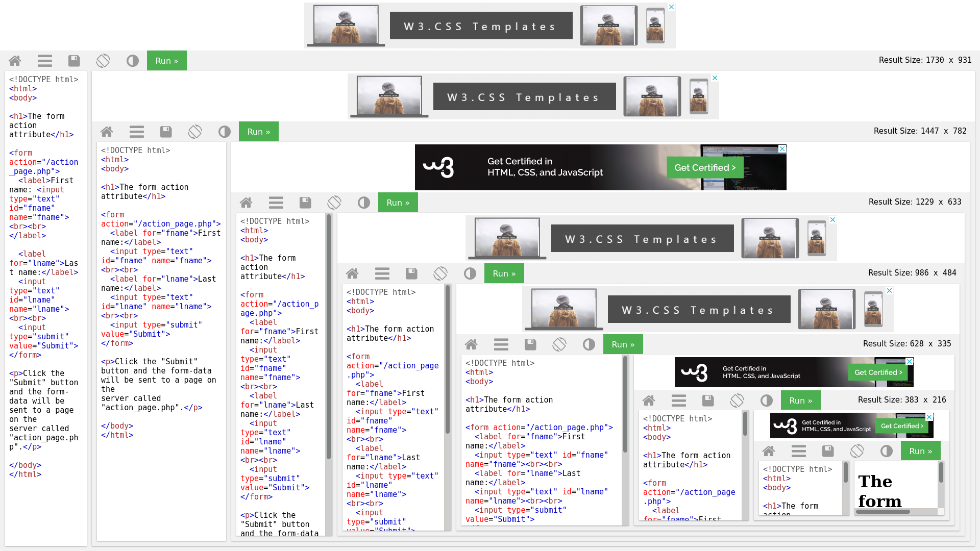Toggle theme in the 383 x 216 toolbar
This screenshot has width=980, height=551.
point(767,401)
